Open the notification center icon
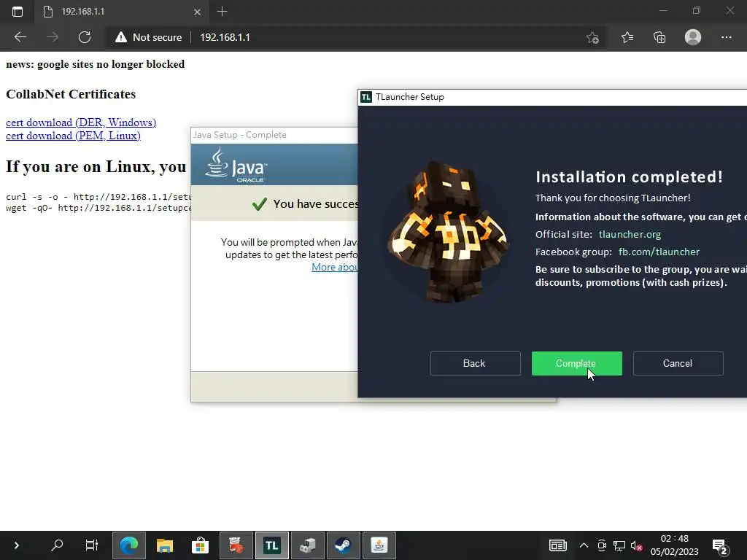747x560 pixels. [x=720, y=547]
